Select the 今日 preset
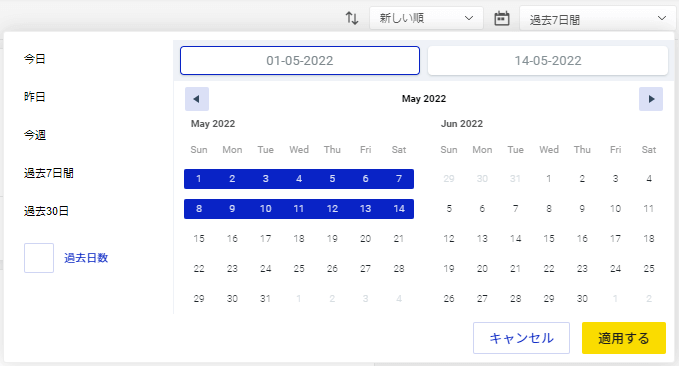679x366 pixels. tap(35, 58)
